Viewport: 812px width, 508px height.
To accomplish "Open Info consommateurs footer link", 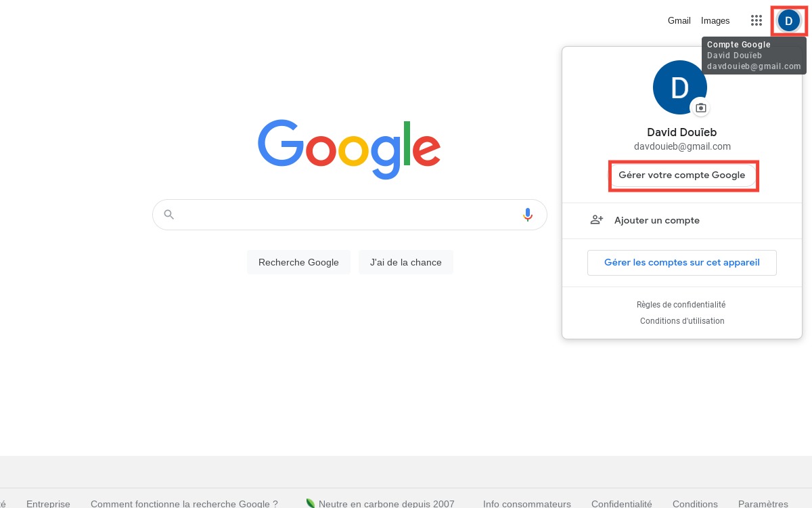I will coord(527,504).
